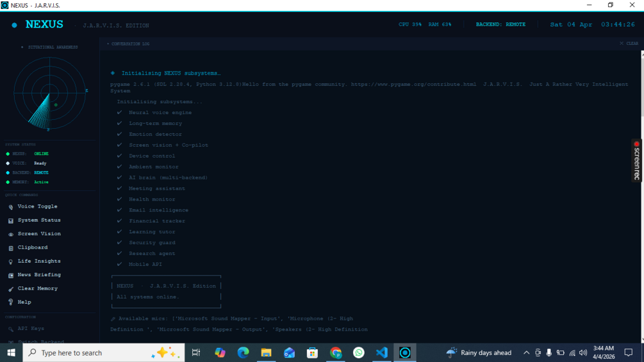
Task: Click the Help question mark icon
Action: coord(11,302)
